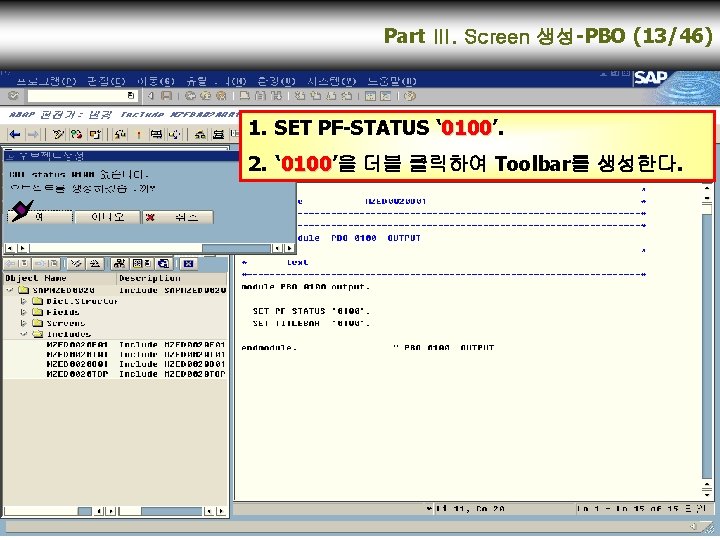Open the 프로그램(P) menu

[46, 82]
